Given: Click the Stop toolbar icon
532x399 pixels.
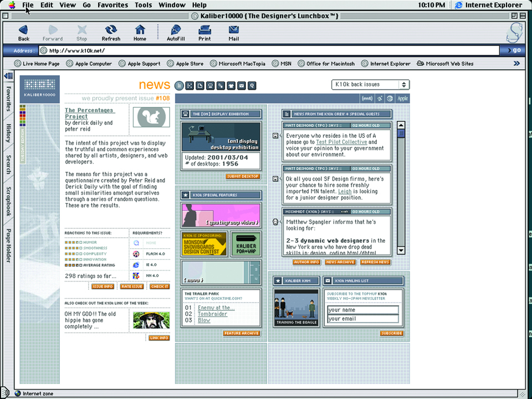Looking at the screenshot, I should (x=82, y=33).
